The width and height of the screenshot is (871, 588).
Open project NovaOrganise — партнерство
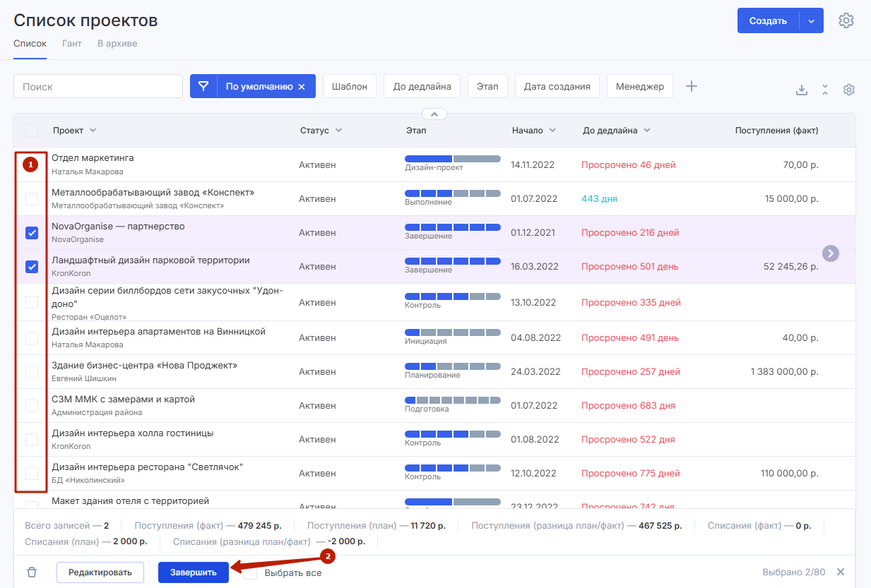pos(118,227)
